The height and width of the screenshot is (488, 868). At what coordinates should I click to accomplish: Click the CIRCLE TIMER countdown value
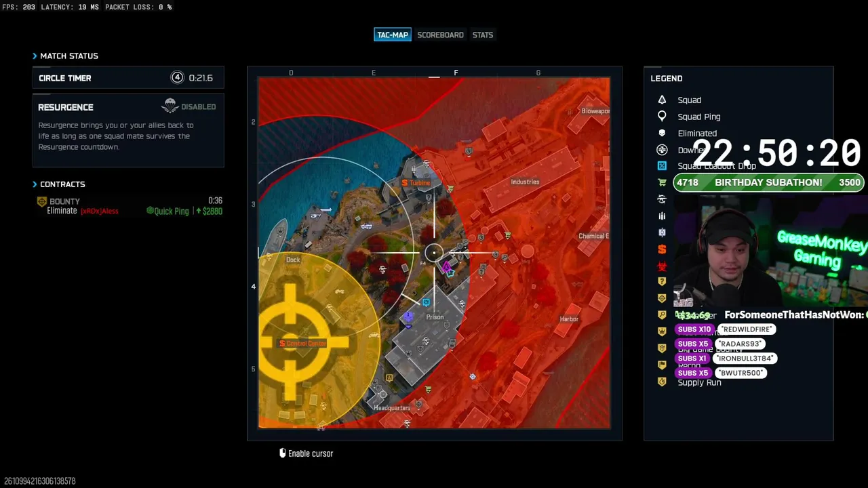coord(201,78)
